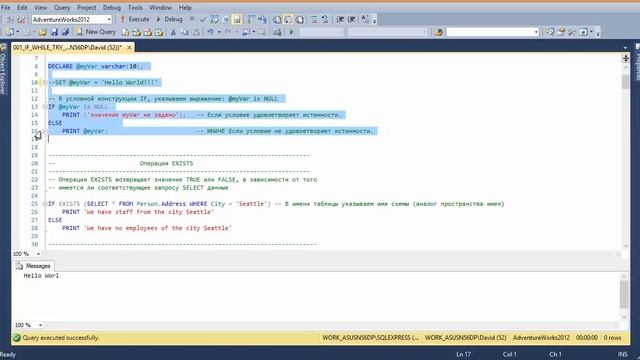Click the Database Engine Query icon
This screenshot has height=360, width=640.
(x=126, y=31)
